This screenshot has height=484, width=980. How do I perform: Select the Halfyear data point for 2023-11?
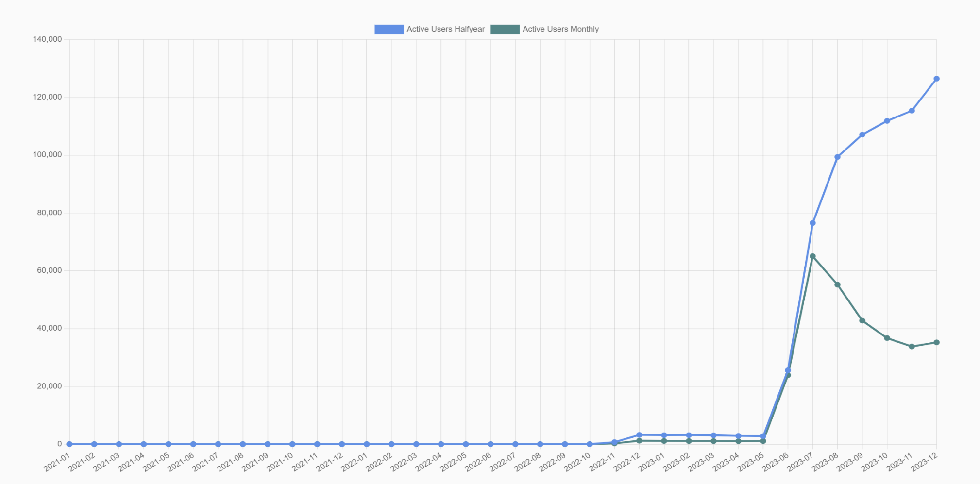(x=912, y=111)
